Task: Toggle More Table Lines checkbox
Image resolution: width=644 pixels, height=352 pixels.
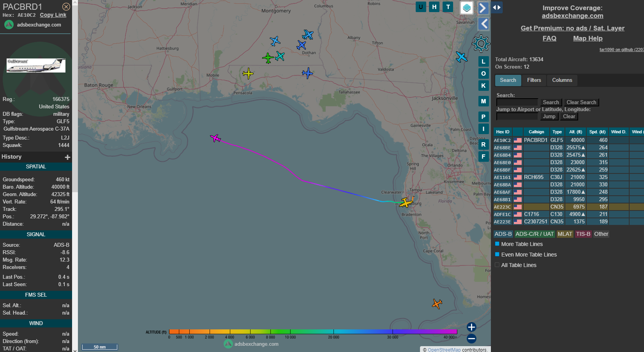Action: pyautogui.click(x=497, y=244)
